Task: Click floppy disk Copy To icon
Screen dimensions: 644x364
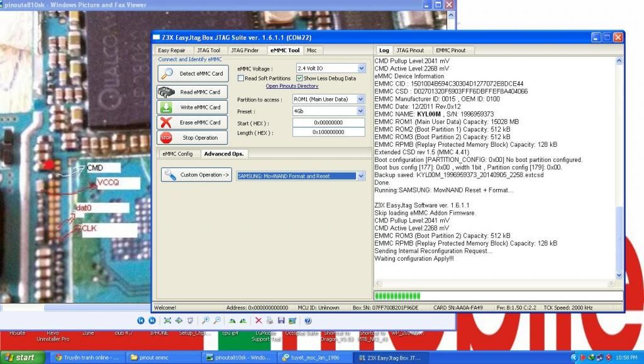Action: click(281, 321)
